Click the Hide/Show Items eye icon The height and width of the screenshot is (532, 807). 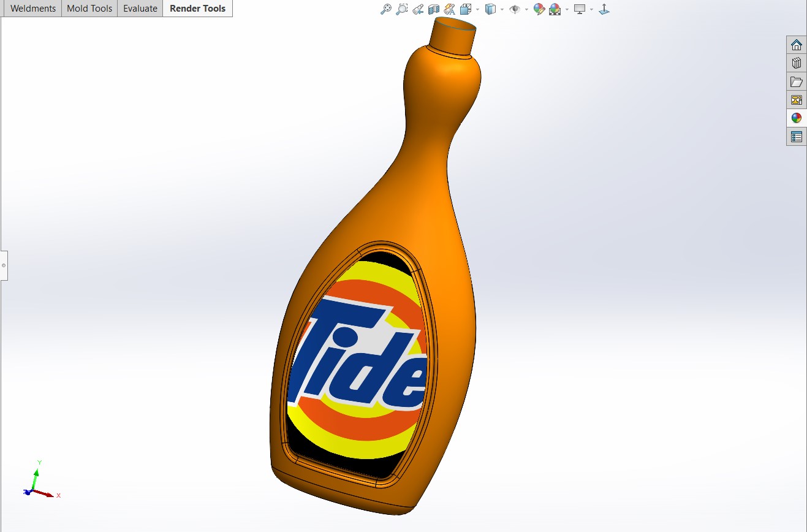(515, 9)
